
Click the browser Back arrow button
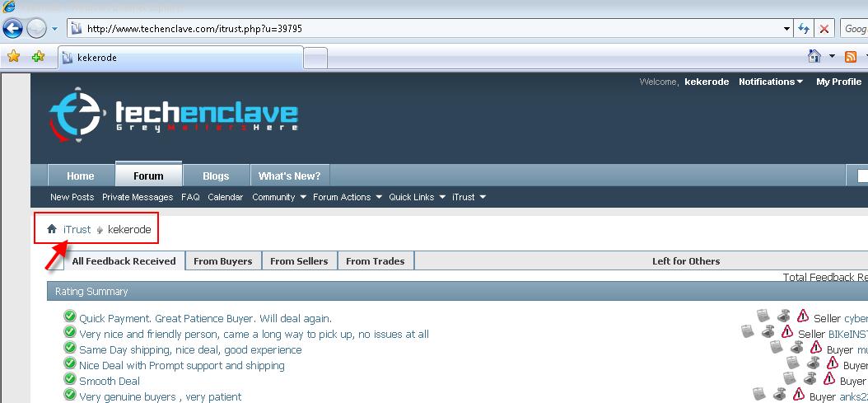(12, 28)
